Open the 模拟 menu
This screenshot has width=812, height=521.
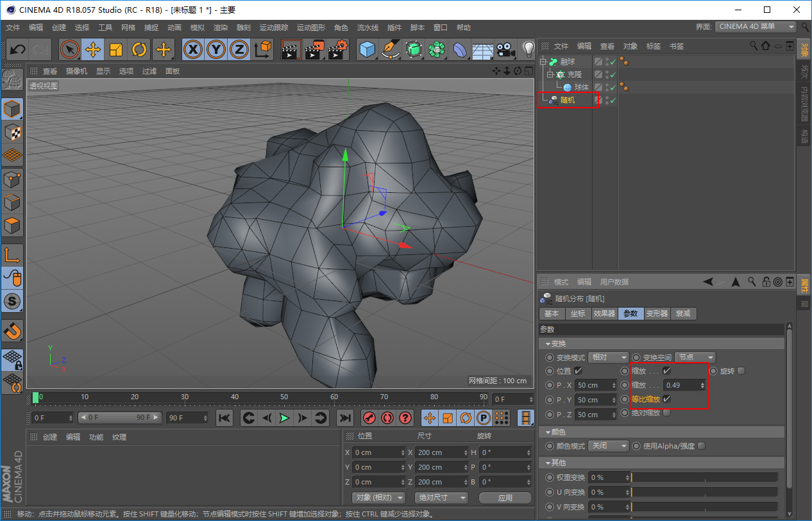pyautogui.click(x=198, y=28)
